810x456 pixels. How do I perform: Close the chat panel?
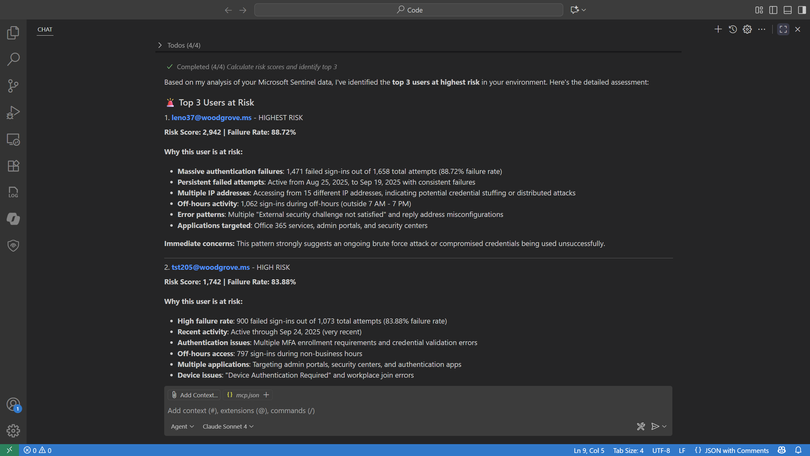tap(798, 29)
